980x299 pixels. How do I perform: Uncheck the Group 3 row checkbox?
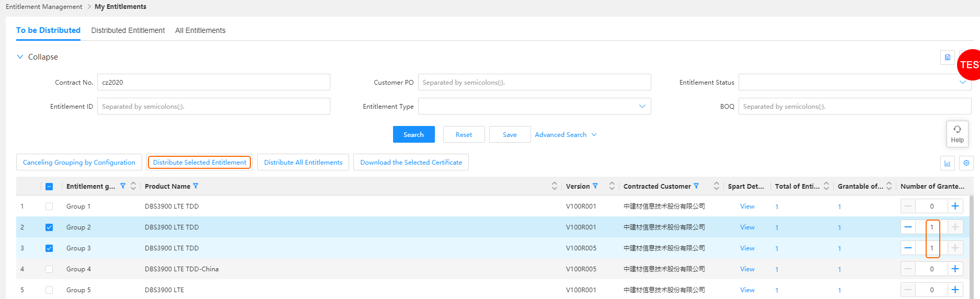pyautogui.click(x=49, y=248)
